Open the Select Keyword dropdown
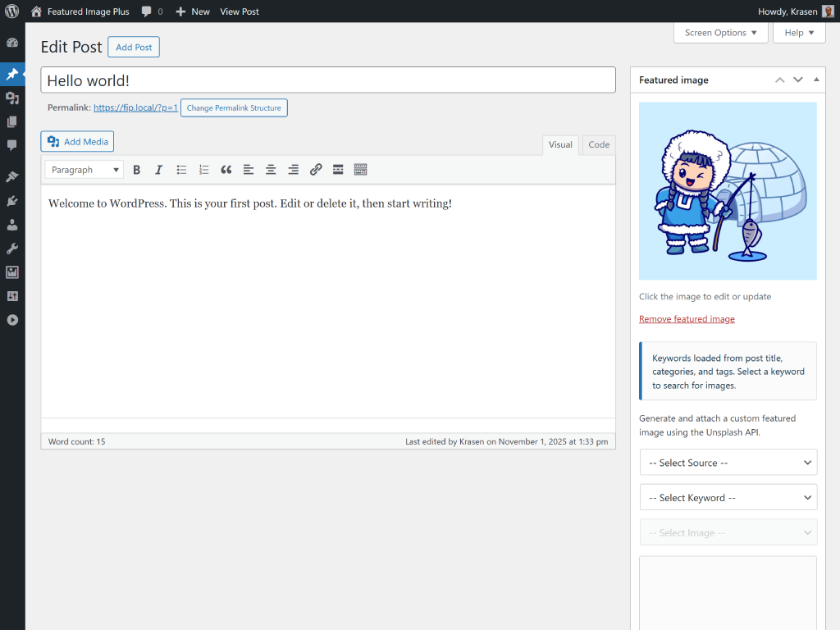The image size is (840, 630). (728, 497)
